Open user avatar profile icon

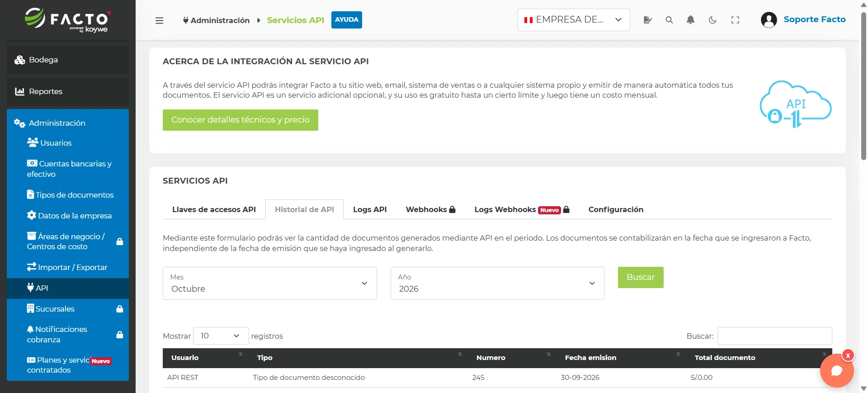click(x=769, y=20)
